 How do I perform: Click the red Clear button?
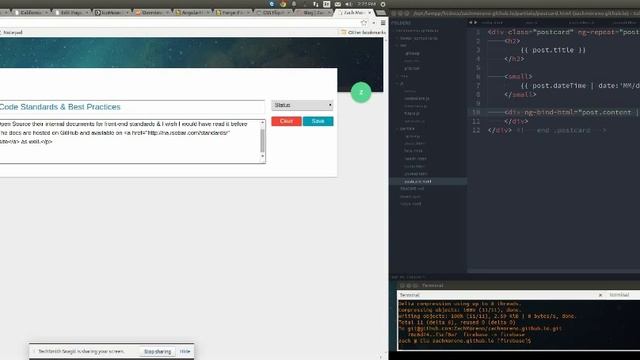pos(286,121)
